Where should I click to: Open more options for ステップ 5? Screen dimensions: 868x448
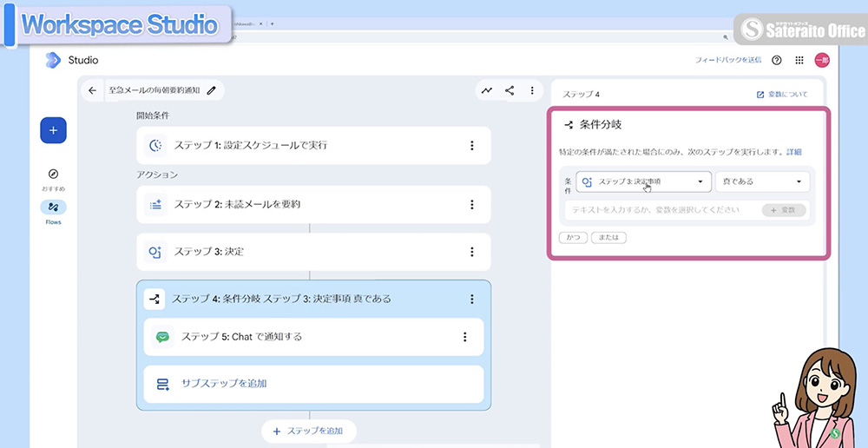[x=465, y=337]
